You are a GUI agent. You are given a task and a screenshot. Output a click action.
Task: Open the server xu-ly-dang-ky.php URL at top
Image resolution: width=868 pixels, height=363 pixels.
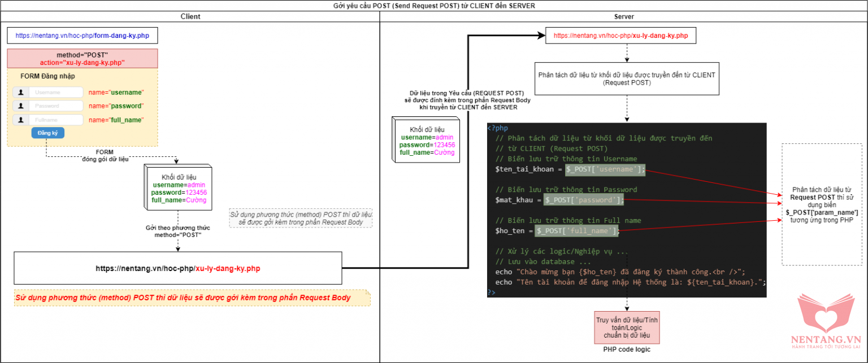tap(620, 36)
